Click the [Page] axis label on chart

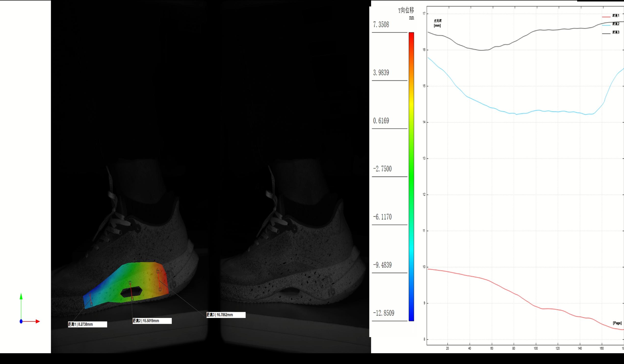[x=617, y=323]
